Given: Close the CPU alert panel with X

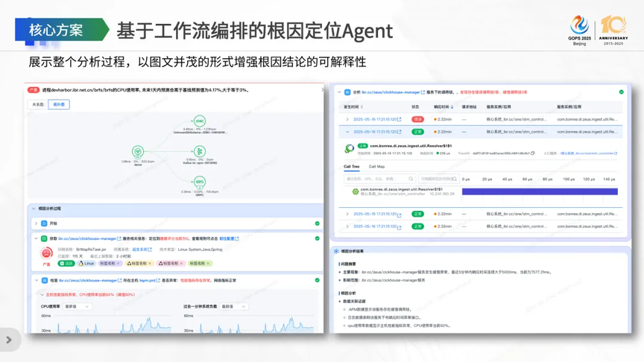Looking at the screenshot, I should [x=322, y=89].
